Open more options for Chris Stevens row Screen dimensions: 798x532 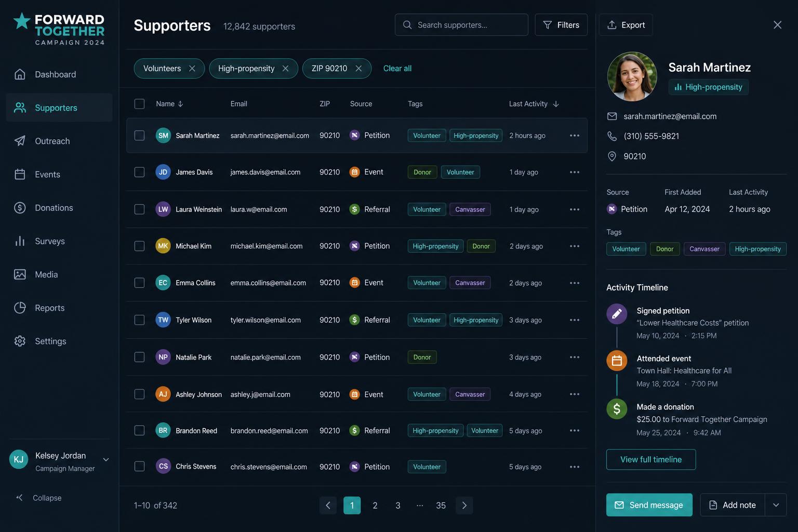point(575,467)
